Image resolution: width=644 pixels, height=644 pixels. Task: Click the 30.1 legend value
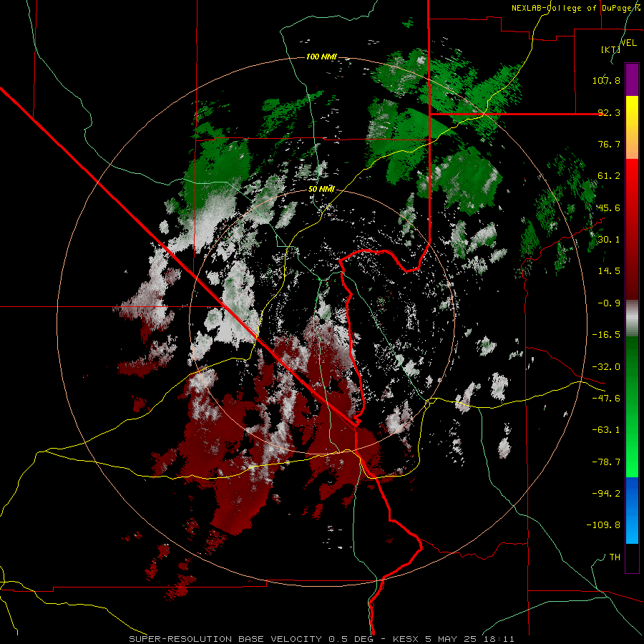(609, 240)
